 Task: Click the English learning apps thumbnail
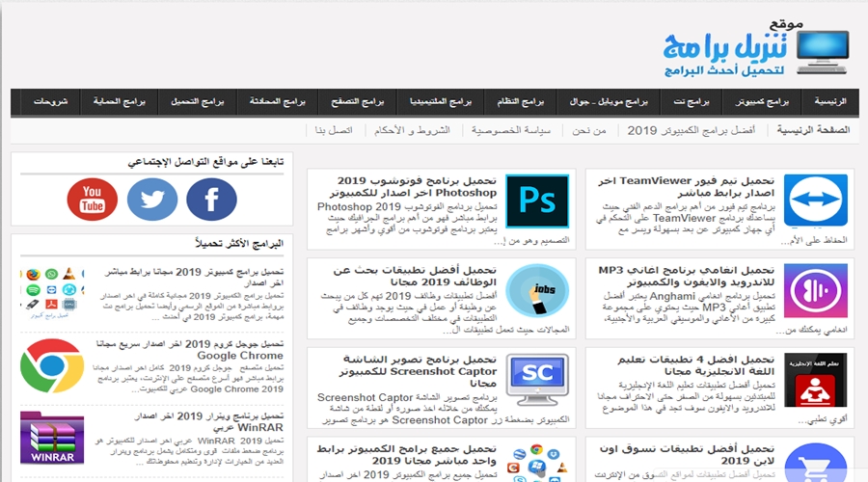[x=815, y=380]
